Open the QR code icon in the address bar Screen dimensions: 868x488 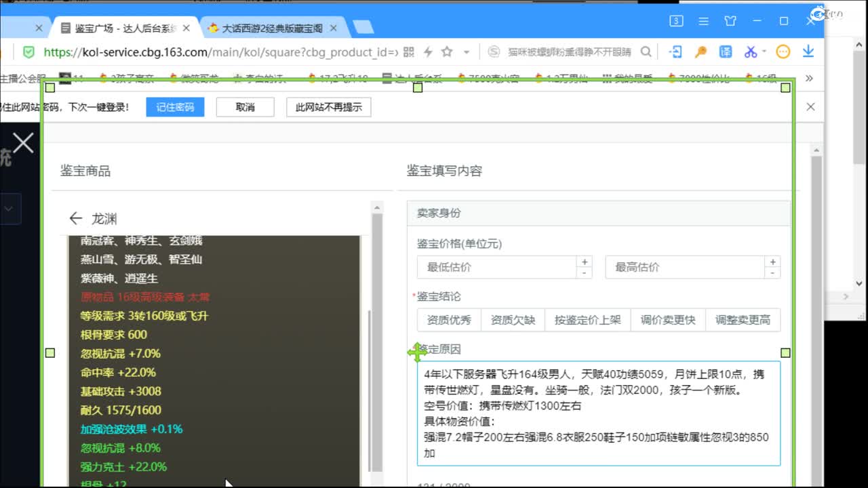(x=408, y=52)
